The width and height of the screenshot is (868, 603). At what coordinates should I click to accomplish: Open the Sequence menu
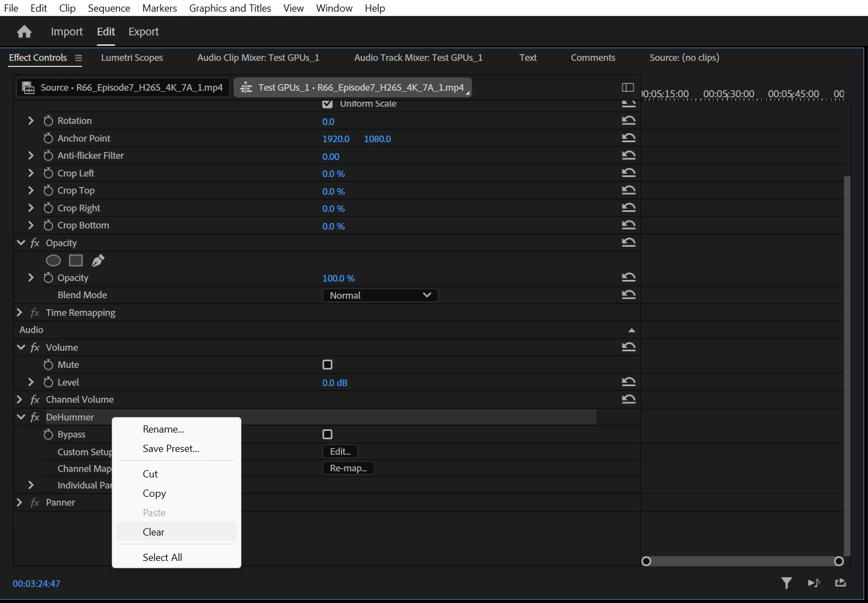(x=109, y=8)
